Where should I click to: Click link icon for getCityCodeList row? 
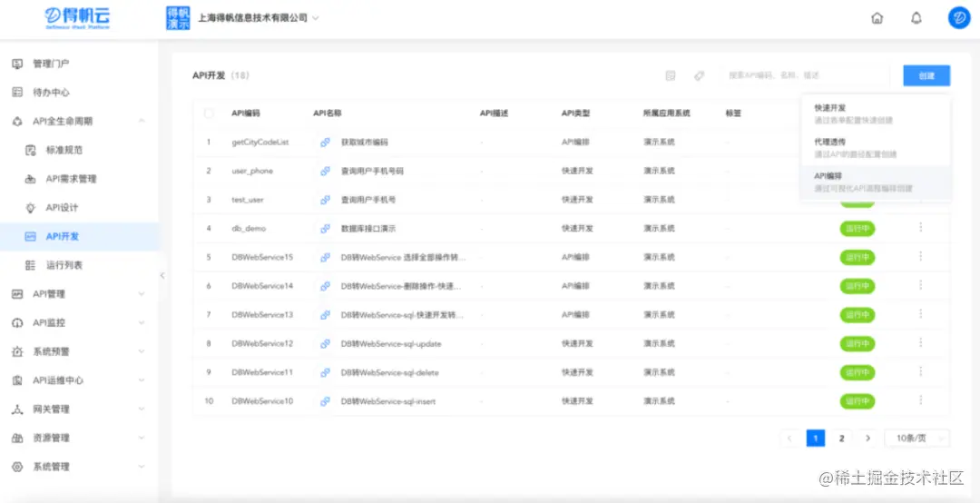[x=325, y=142]
